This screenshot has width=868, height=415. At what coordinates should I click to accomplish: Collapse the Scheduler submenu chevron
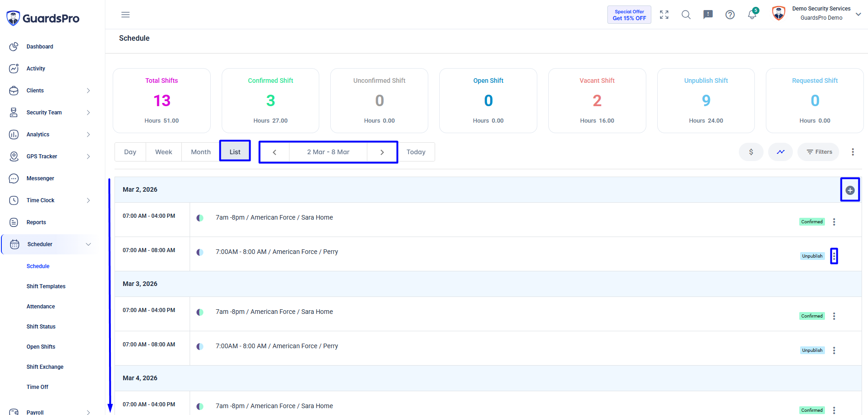88,244
